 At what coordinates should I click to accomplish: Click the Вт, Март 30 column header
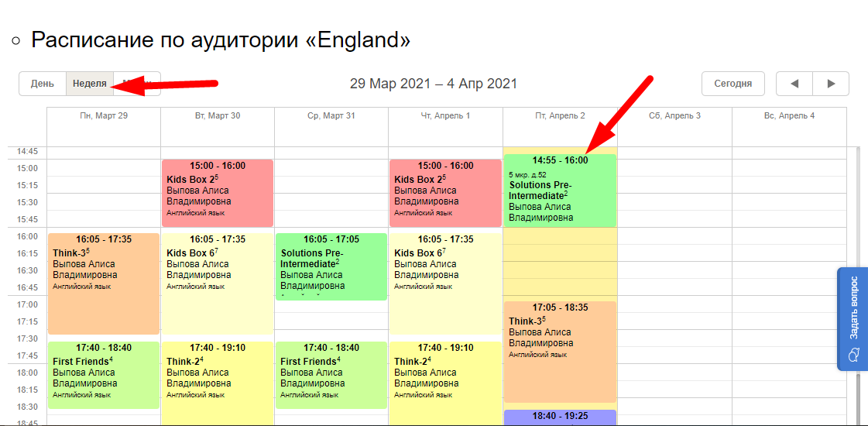pyautogui.click(x=218, y=115)
